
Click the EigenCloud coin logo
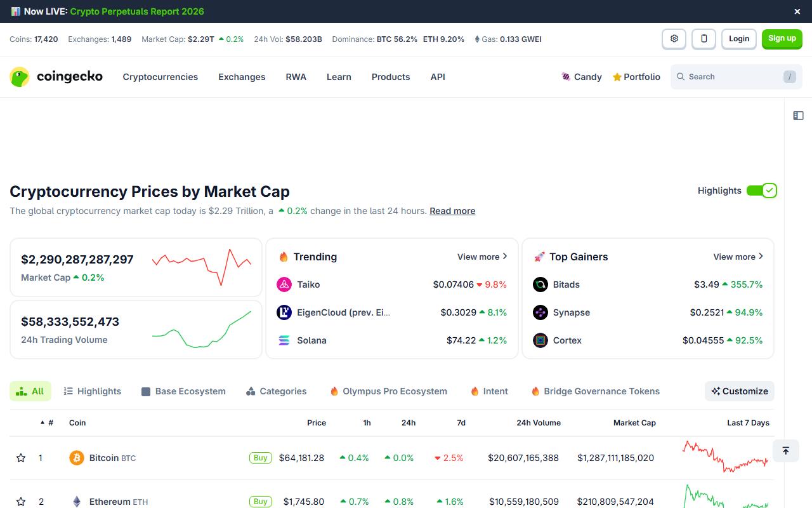(x=284, y=312)
